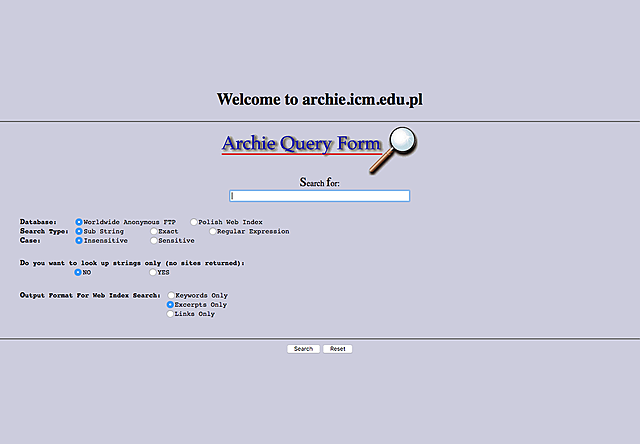This screenshot has height=444, width=640.
Task: Click the look up strings only question text
Action: [132, 263]
